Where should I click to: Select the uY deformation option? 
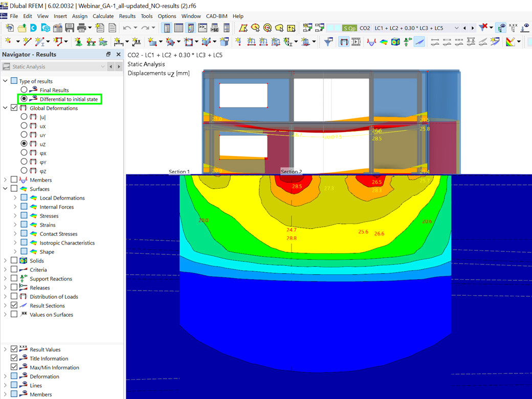pos(24,135)
